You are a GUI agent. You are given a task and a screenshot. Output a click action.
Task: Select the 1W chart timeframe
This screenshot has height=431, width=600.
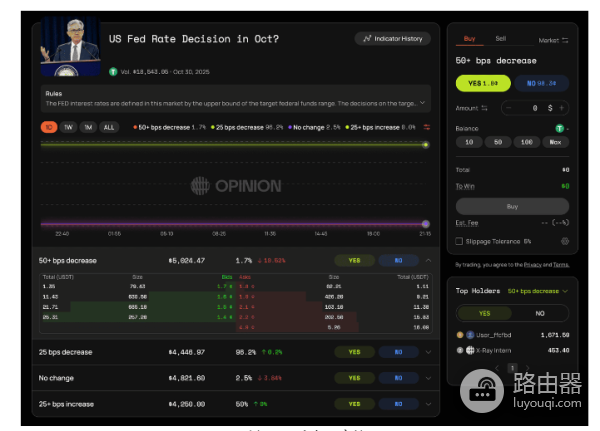point(68,127)
